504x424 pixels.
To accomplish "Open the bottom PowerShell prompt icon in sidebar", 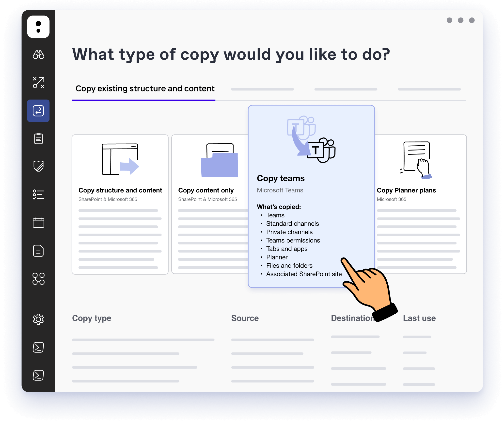I will pos(38,375).
